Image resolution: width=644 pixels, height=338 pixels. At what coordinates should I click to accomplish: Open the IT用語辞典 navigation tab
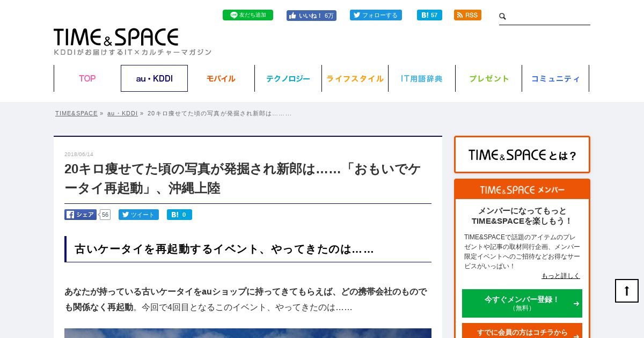[422, 78]
